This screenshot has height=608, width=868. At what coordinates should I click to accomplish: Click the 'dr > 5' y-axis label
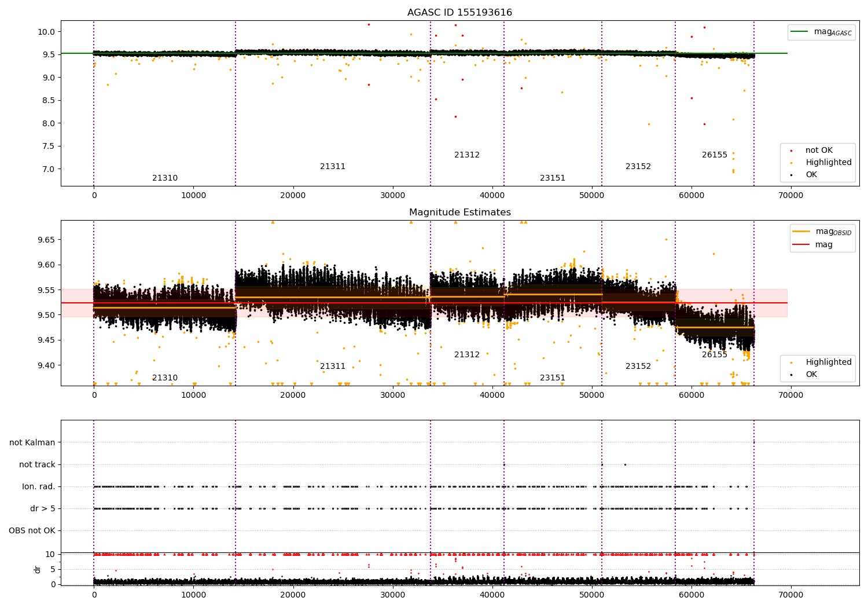click(x=43, y=508)
